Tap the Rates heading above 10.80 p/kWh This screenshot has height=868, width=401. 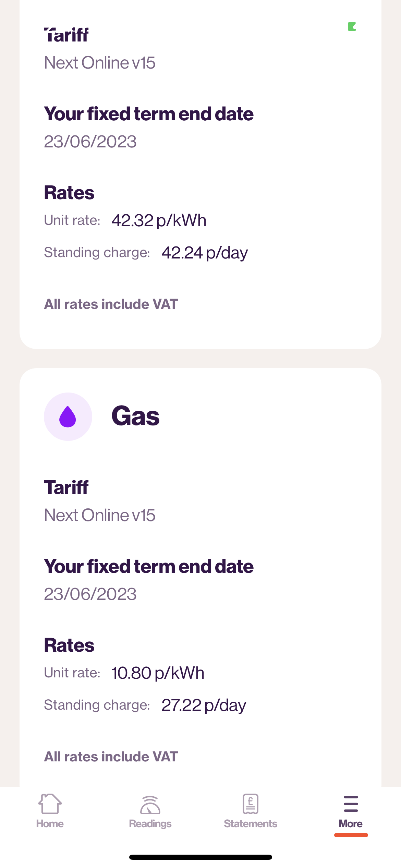[x=69, y=645]
